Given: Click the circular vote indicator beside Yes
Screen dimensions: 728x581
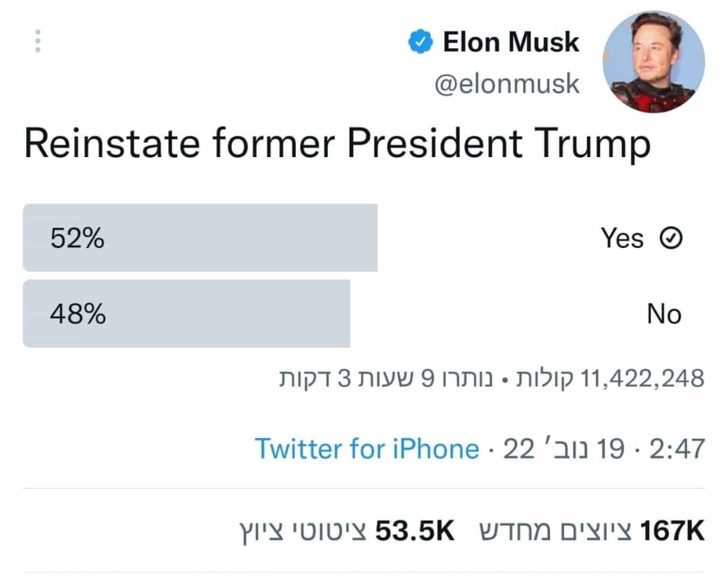Looking at the screenshot, I should coord(671,237).
